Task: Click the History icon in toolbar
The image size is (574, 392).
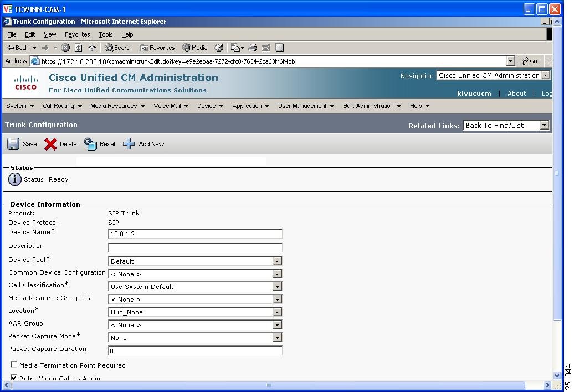Action: pyautogui.click(x=219, y=48)
